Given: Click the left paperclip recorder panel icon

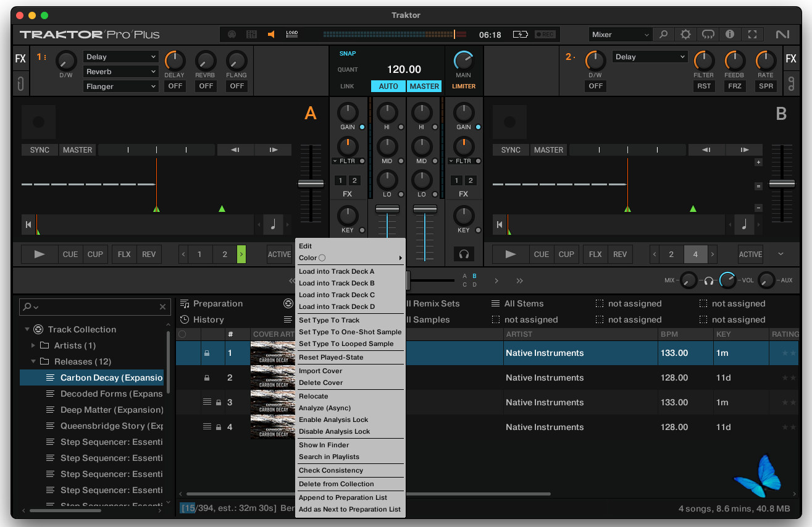Looking at the screenshot, I should pos(20,83).
